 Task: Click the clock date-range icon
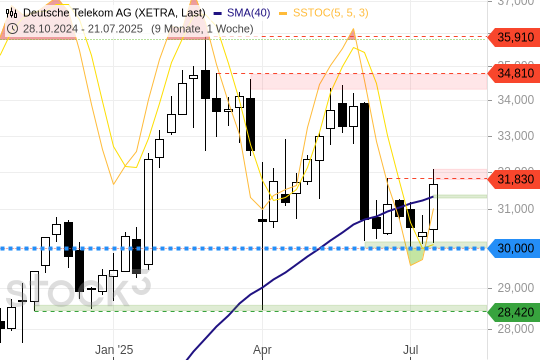click(x=12, y=29)
